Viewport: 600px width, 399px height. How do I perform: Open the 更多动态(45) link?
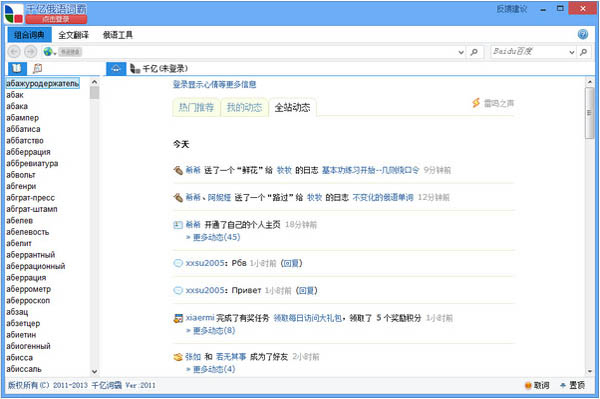(216, 237)
